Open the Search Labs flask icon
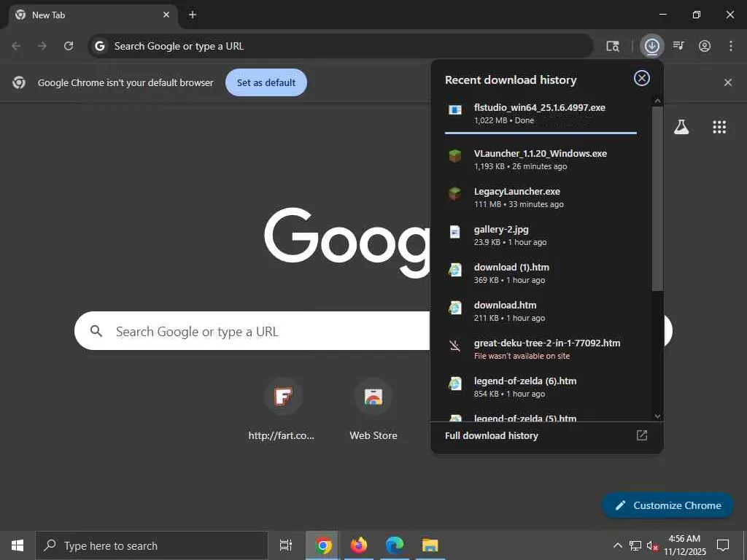The height and width of the screenshot is (560, 747). coord(681,127)
